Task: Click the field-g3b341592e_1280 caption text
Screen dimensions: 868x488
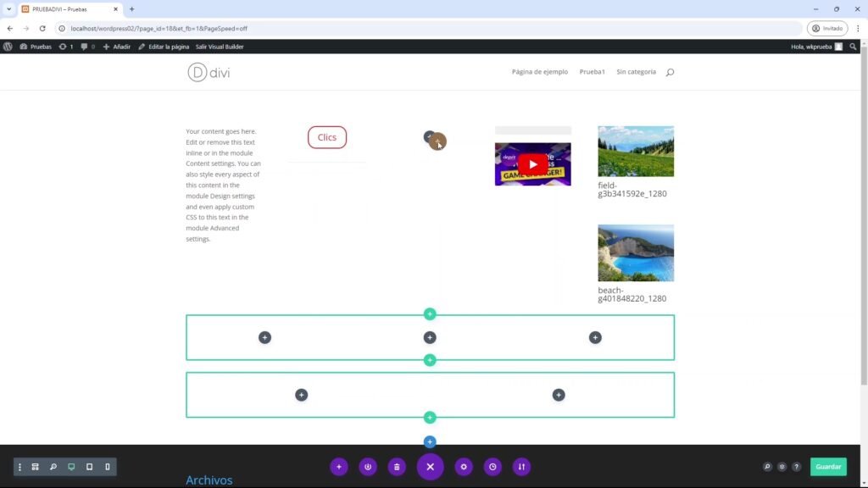Action: click(632, 189)
